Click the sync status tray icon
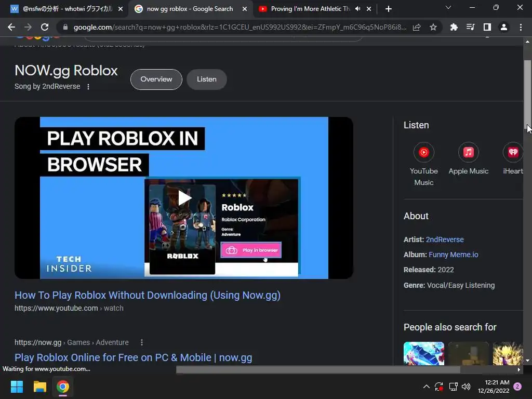 [x=438, y=387]
